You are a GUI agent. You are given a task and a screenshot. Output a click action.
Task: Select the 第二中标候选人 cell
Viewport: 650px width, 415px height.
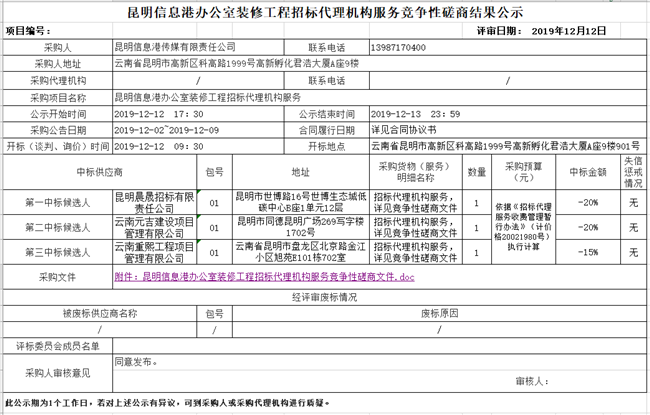pyautogui.click(x=58, y=228)
